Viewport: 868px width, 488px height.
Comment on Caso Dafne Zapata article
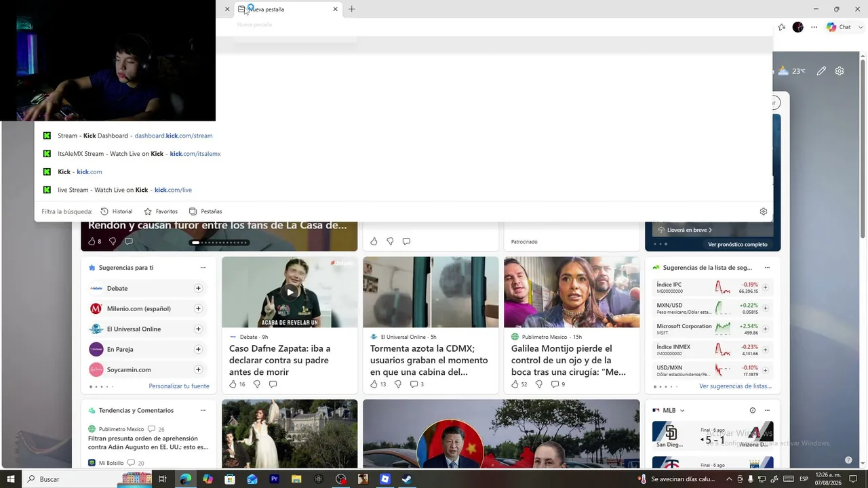273,384
